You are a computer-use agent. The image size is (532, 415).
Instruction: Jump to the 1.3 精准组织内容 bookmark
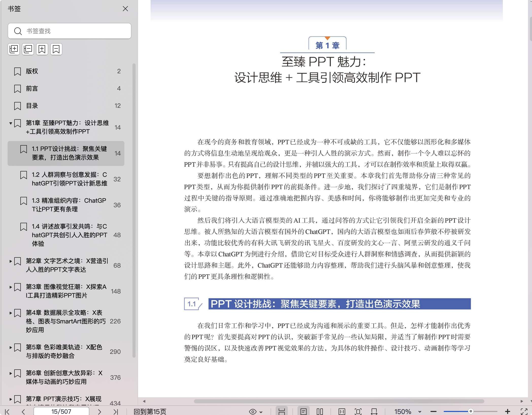[69, 205]
